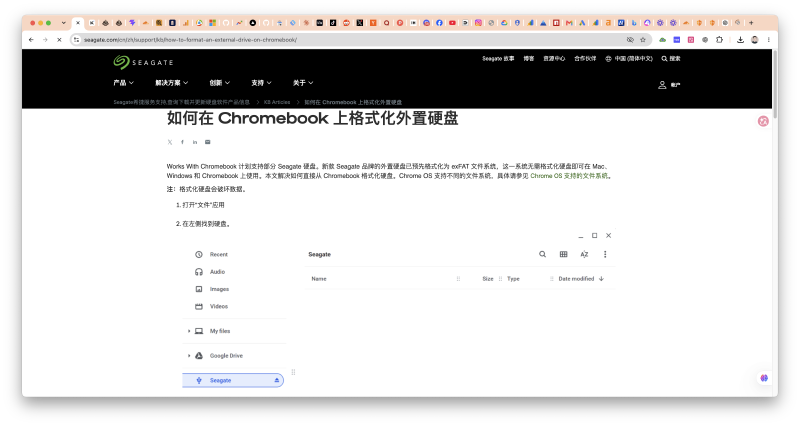Click the Seagate logo in the header
This screenshot has width=800, height=426.
(x=143, y=62)
